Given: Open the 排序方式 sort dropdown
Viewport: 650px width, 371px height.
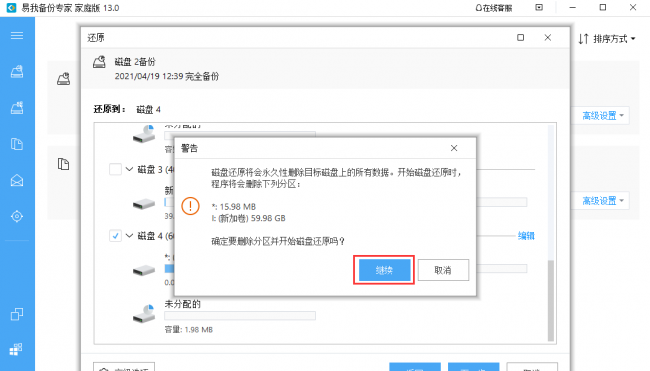Looking at the screenshot, I should click(607, 39).
